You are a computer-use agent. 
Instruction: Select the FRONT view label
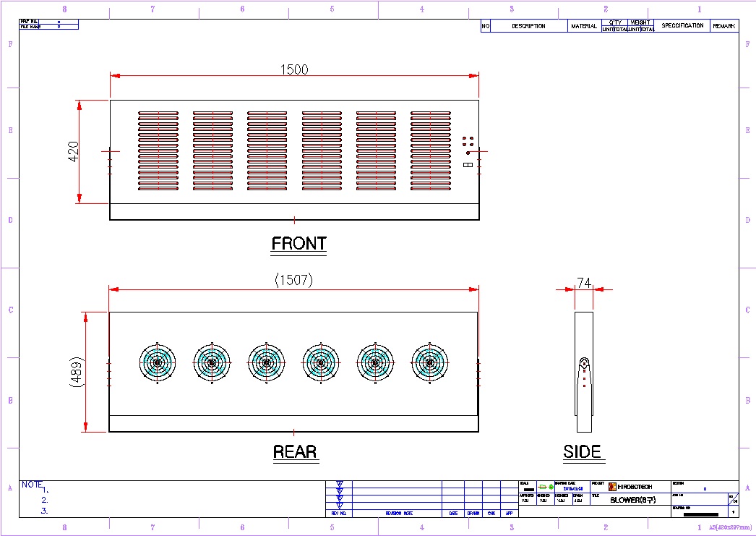[x=298, y=244]
